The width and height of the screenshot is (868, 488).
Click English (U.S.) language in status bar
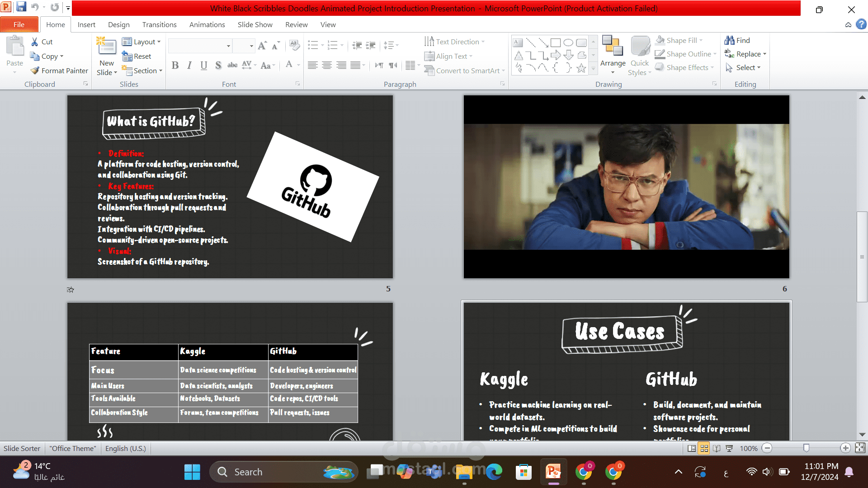click(126, 448)
